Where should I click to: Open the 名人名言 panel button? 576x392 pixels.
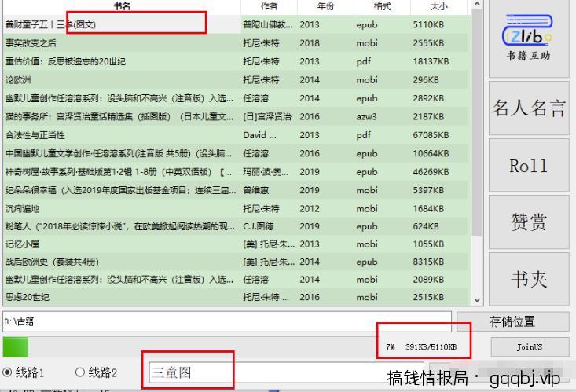tap(529, 108)
